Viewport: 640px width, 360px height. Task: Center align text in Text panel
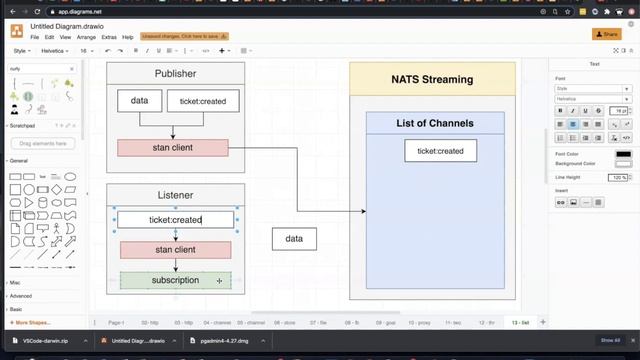tap(573, 124)
